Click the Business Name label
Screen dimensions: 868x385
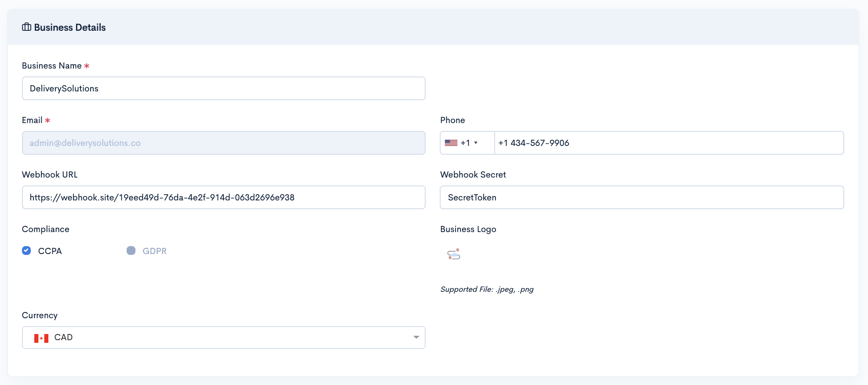coord(52,65)
